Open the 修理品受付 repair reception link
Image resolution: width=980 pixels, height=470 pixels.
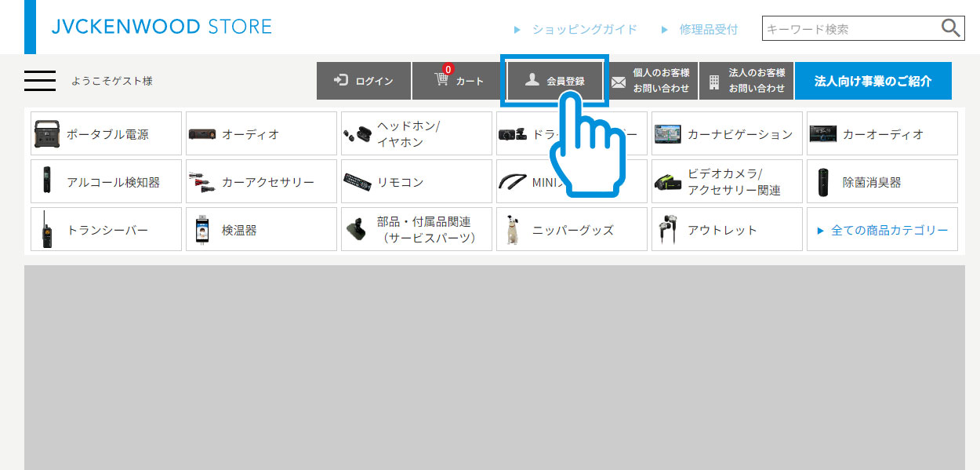(x=708, y=29)
